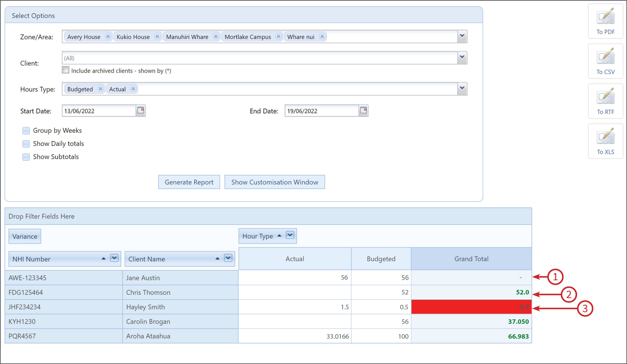Click Client (All) input field
The width and height of the screenshot is (627, 364).
260,58
